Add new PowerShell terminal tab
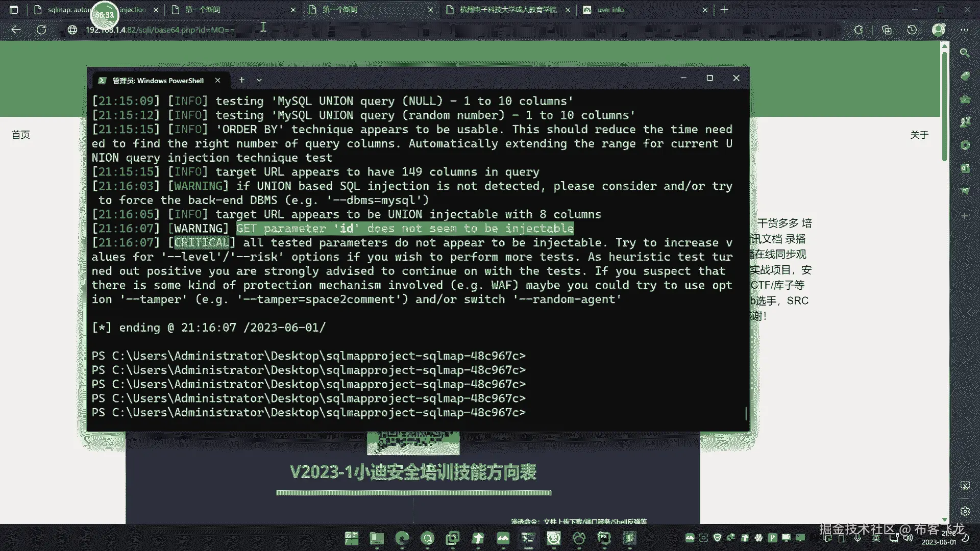980x551 pixels. coord(241,80)
